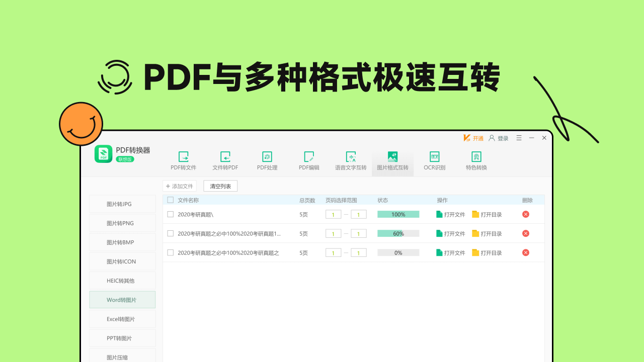The width and height of the screenshot is (644, 362).
Task: Click the 添加文件 button
Action: click(180, 186)
